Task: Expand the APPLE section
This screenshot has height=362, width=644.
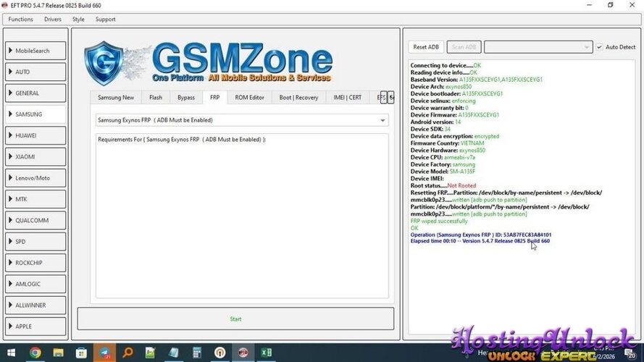Action: 35,327
